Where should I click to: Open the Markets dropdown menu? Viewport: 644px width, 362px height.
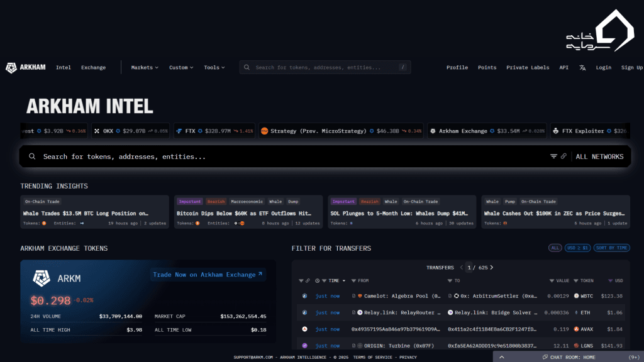[145, 68]
